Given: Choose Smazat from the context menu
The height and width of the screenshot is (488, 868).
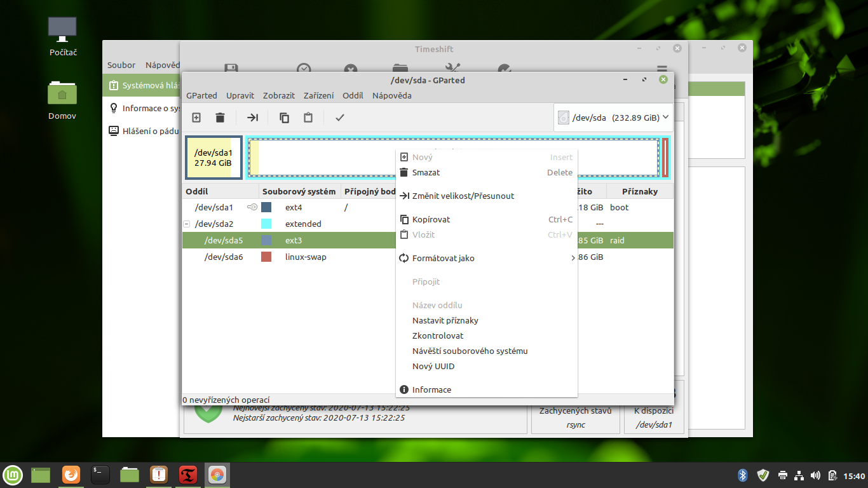Looking at the screenshot, I should coord(426,172).
